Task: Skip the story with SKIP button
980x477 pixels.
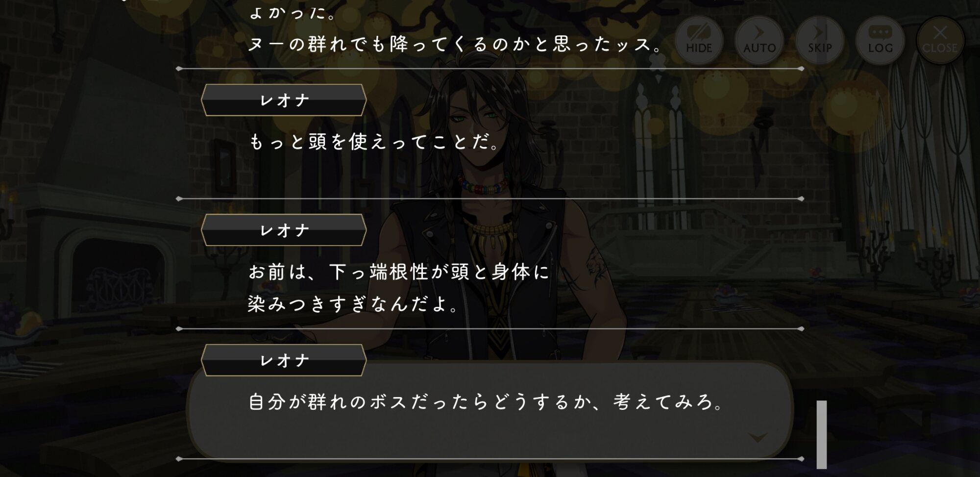Action: (x=819, y=40)
